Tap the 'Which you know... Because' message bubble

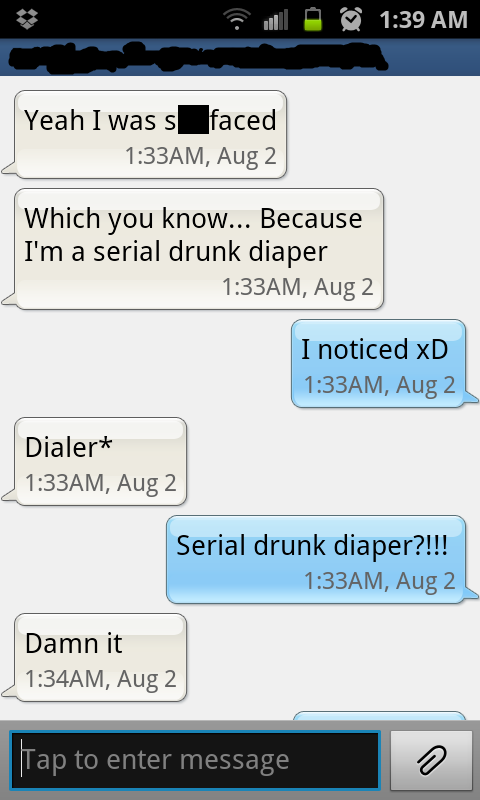pos(198,248)
